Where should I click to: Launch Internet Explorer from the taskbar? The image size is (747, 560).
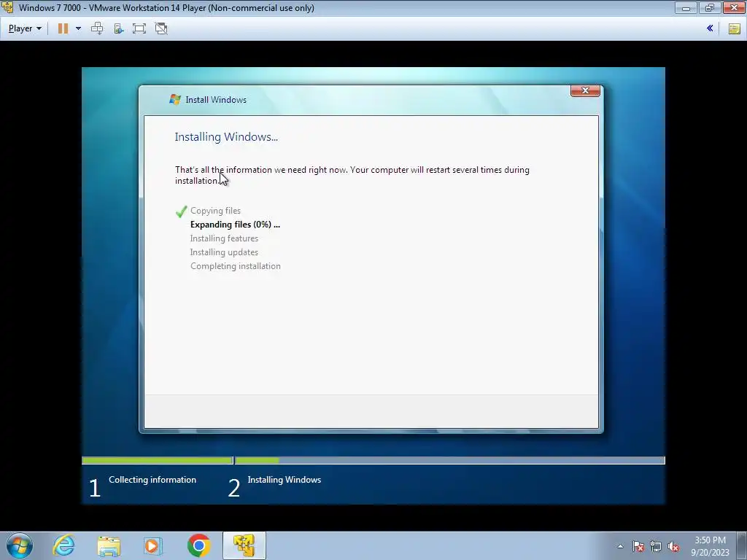[x=64, y=545]
